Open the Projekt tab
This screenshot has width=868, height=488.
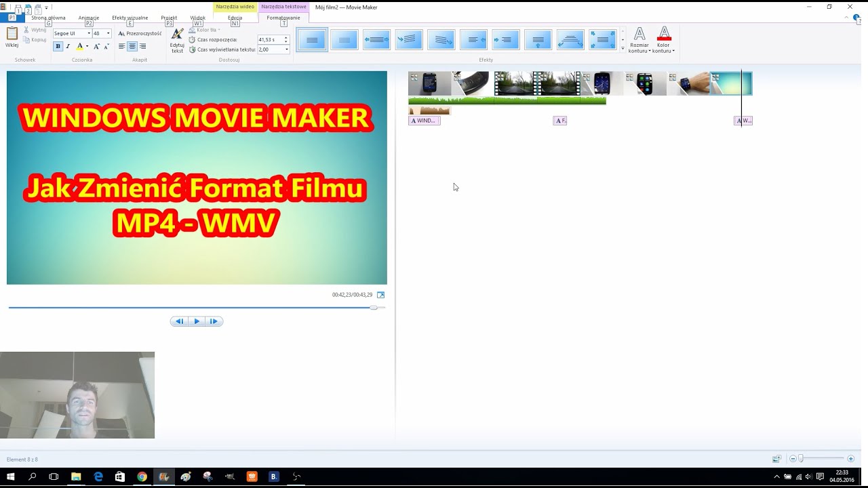[x=169, y=18]
